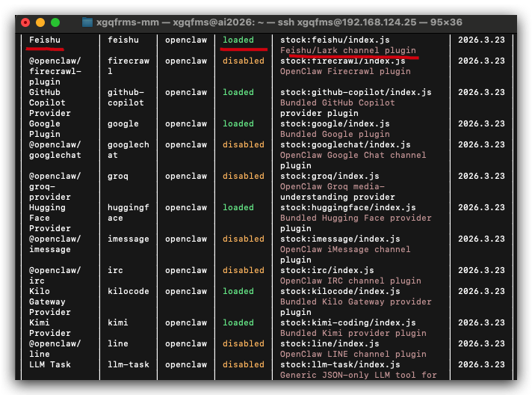Click the red close window button
This screenshot has width=532, height=395.
tap(25, 22)
